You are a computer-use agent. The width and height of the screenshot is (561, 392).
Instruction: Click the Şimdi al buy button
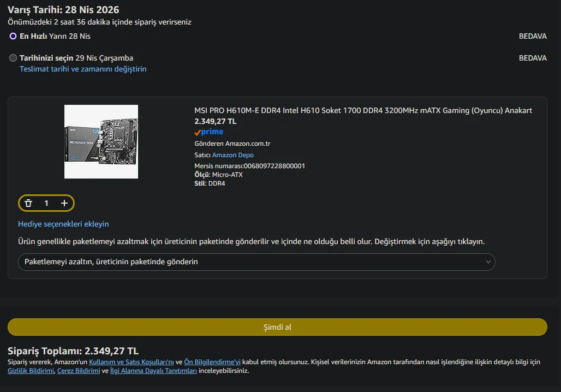coord(277,327)
